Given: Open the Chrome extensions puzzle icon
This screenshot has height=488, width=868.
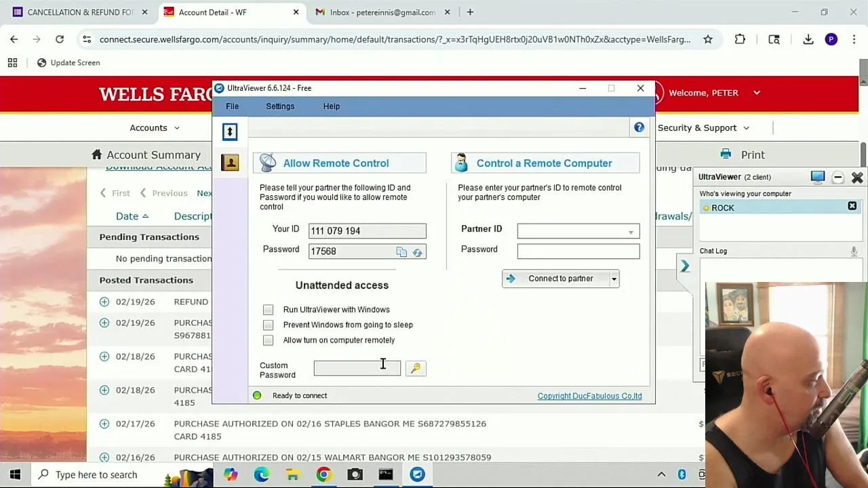Looking at the screenshot, I should [740, 39].
